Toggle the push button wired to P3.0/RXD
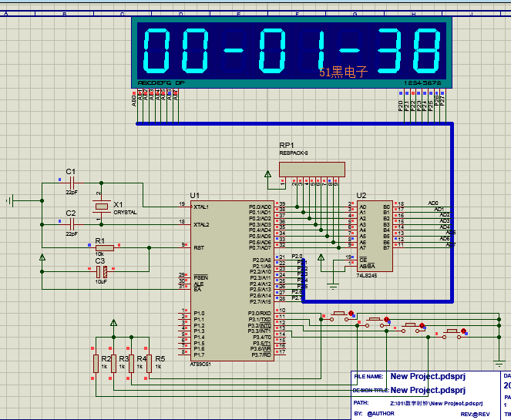The height and width of the screenshot is (420, 511). 339,316
